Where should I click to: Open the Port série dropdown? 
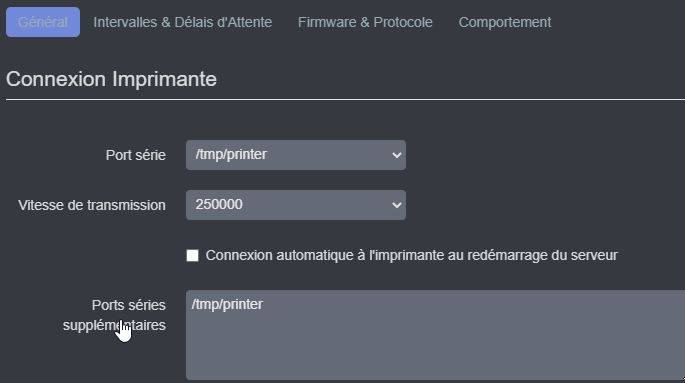click(296, 155)
